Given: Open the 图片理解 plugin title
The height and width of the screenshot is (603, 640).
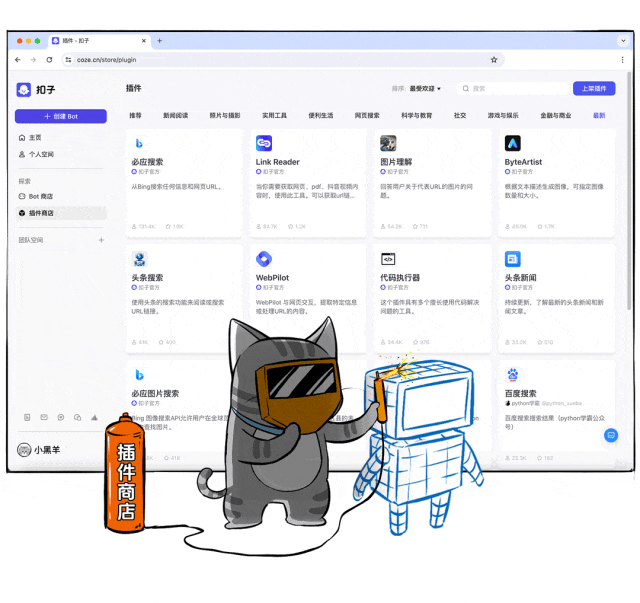Looking at the screenshot, I should coord(396,162).
